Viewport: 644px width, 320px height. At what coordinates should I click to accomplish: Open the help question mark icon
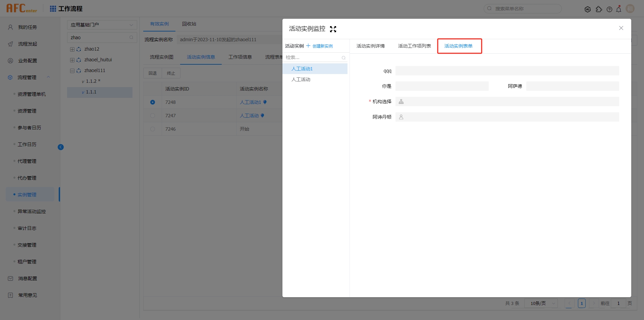(609, 9)
